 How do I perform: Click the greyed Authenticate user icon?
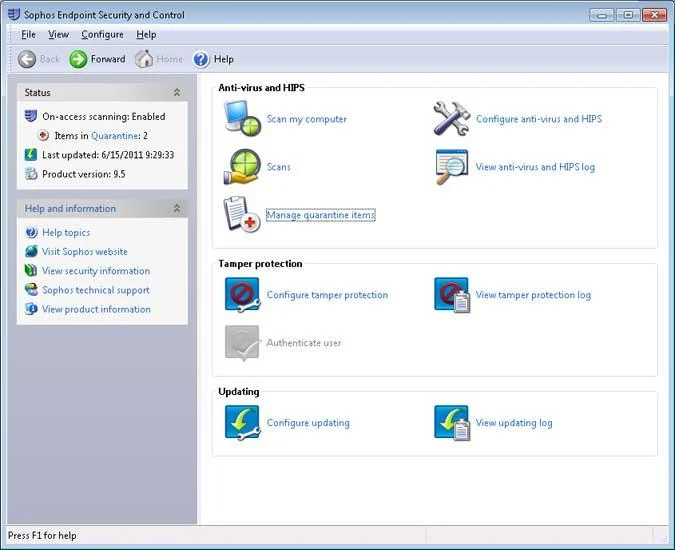point(242,343)
